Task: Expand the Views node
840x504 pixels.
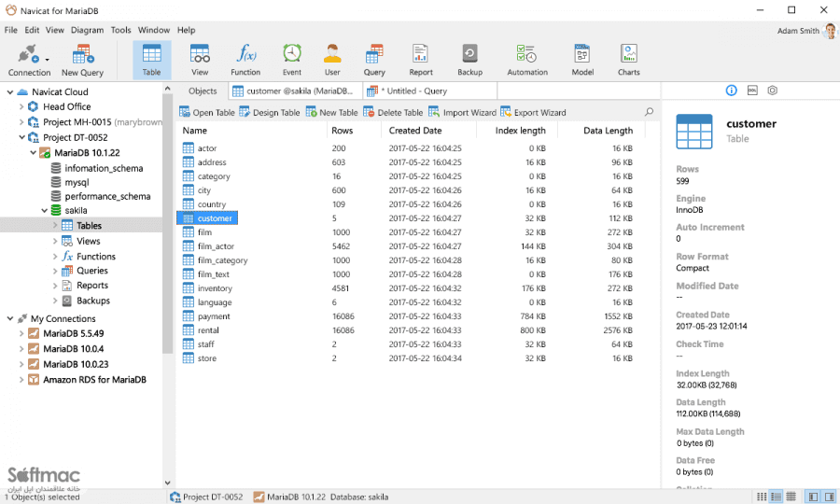Action: (55, 241)
